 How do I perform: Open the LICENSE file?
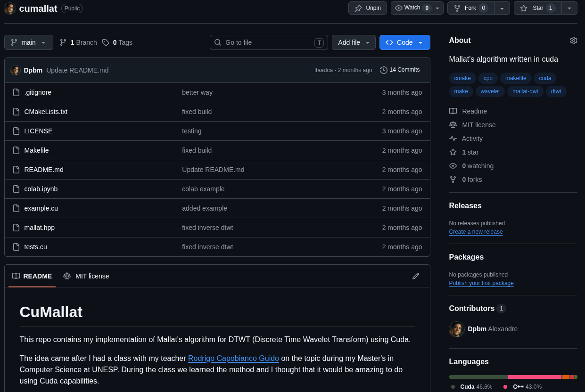click(38, 131)
